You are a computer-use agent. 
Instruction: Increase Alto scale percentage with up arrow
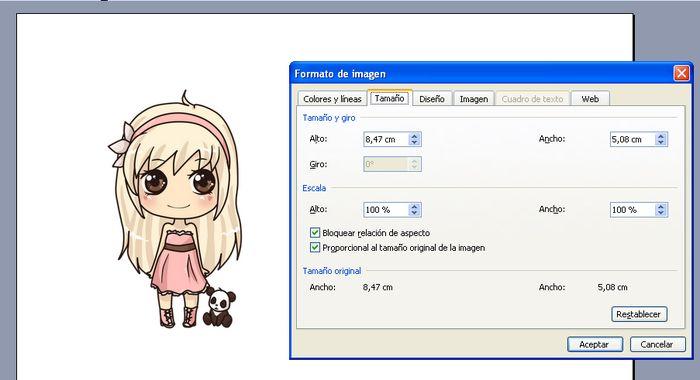(415, 206)
